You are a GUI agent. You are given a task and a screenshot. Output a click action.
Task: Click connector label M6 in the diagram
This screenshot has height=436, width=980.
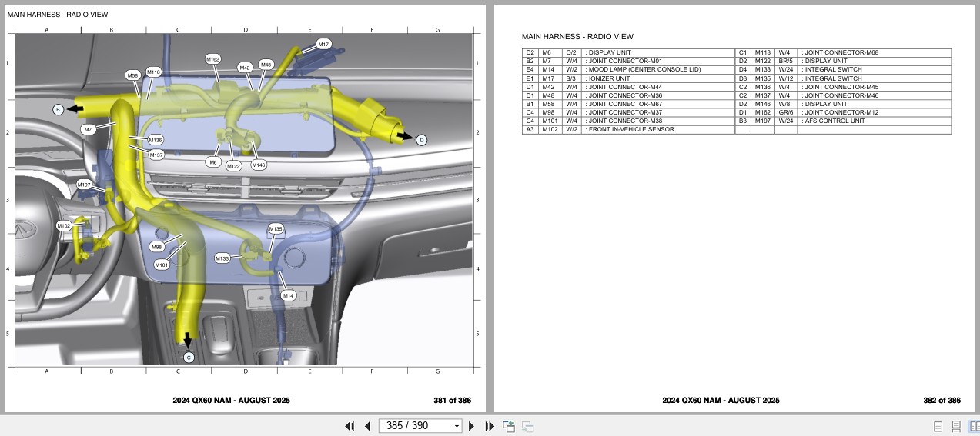tap(213, 162)
